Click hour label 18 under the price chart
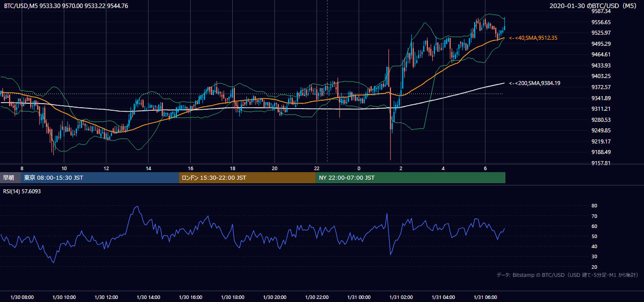 coord(232,168)
